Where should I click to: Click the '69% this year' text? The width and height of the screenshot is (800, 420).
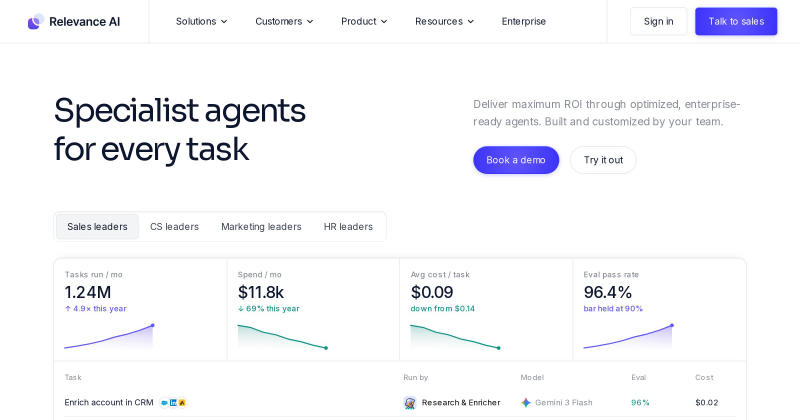pos(268,309)
